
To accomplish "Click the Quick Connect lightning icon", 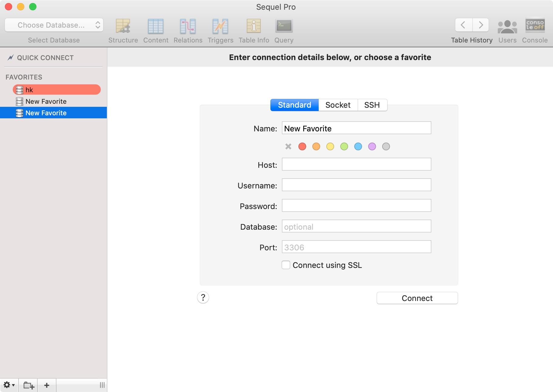I will tap(11, 57).
